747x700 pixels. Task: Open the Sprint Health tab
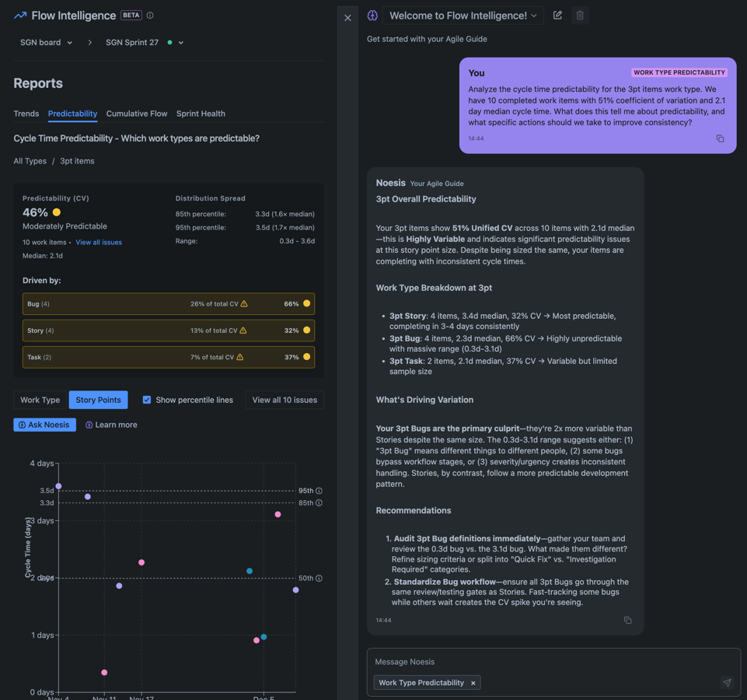[x=201, y=114]
